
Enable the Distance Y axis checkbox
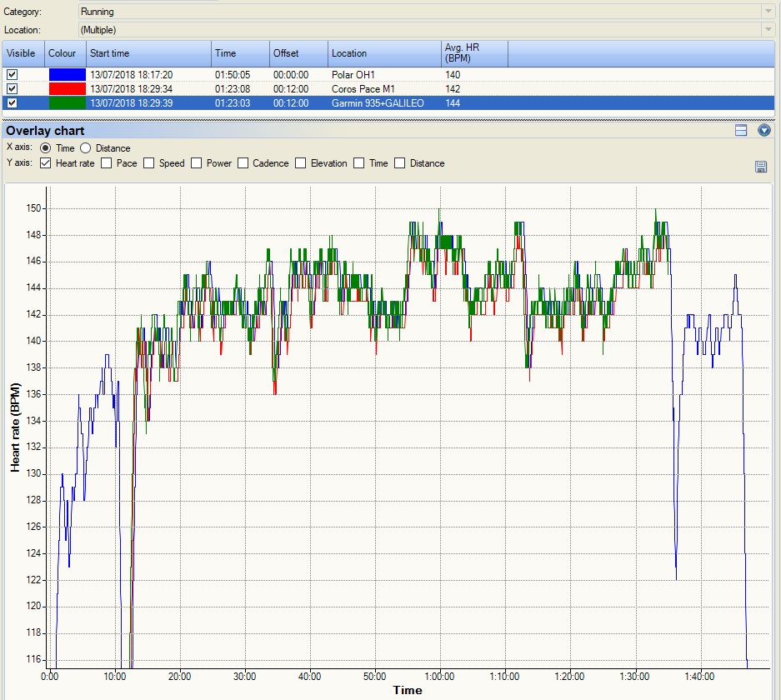[399, 163]
